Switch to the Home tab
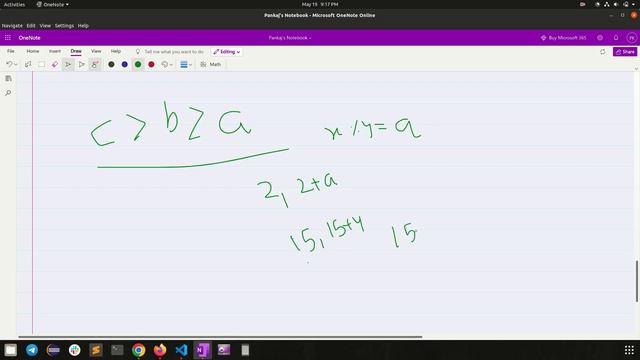The height and width of the screenshot is (360, 640). 33,51
